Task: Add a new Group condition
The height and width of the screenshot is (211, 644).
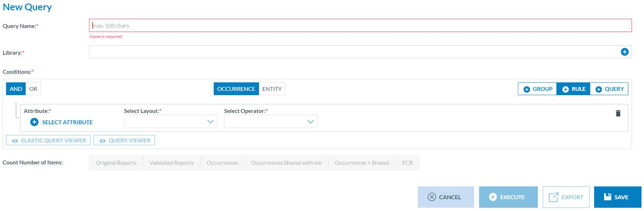Action: pos(537,89)
